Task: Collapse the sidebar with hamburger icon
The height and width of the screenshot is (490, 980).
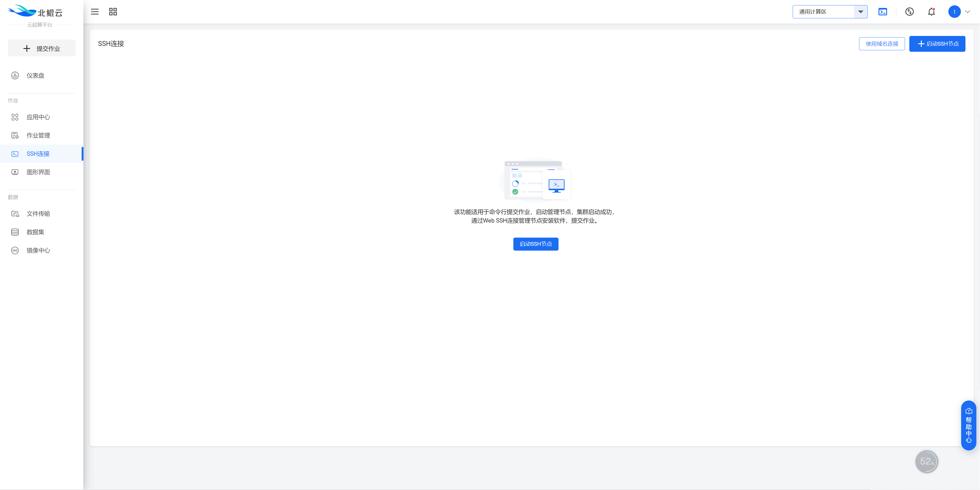Action: (95, 12)
